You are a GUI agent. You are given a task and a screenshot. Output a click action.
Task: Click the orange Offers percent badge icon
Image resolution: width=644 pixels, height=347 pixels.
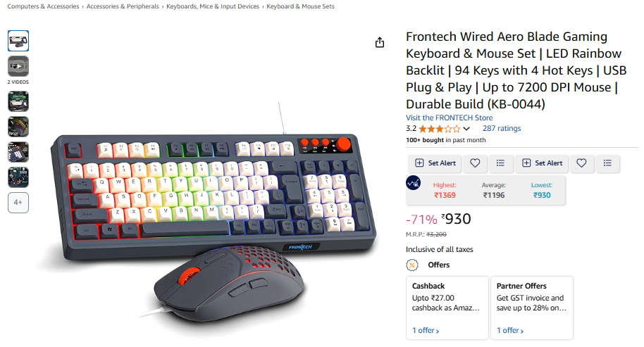click(x=412, y=265)
